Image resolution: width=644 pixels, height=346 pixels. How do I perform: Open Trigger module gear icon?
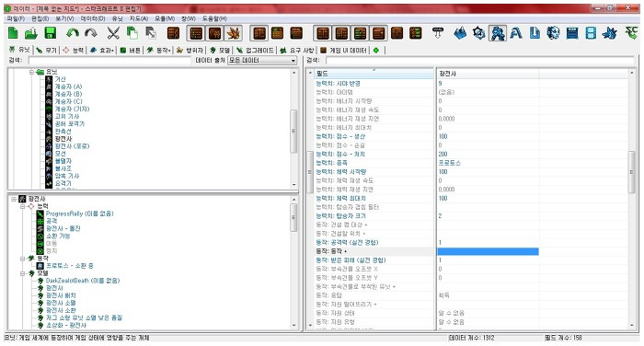click(x=479, y=33)
